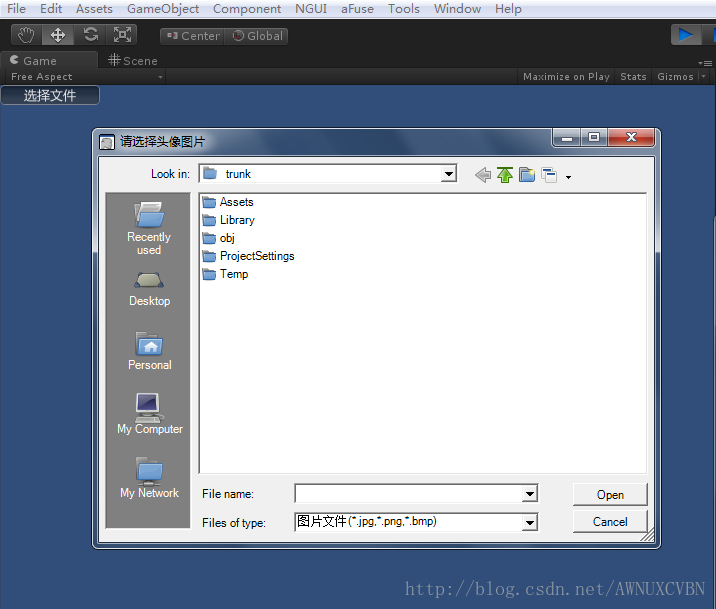
Task: Go to My Network location
Action: click(149, 478)
